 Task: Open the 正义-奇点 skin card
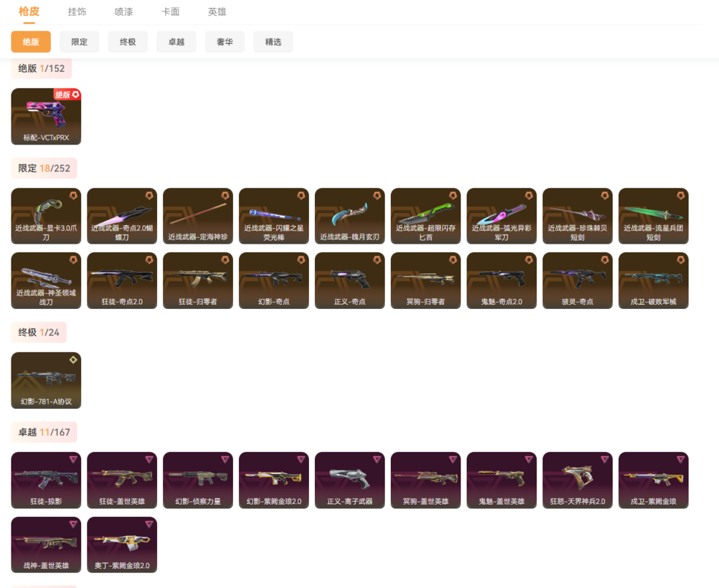coord(350,281)
